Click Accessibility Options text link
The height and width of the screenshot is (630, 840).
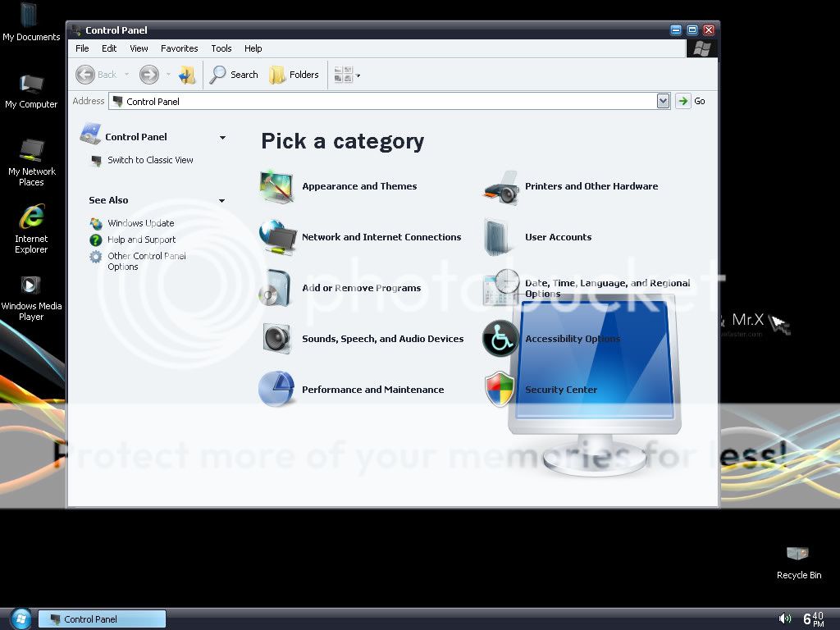coord(572,339)
